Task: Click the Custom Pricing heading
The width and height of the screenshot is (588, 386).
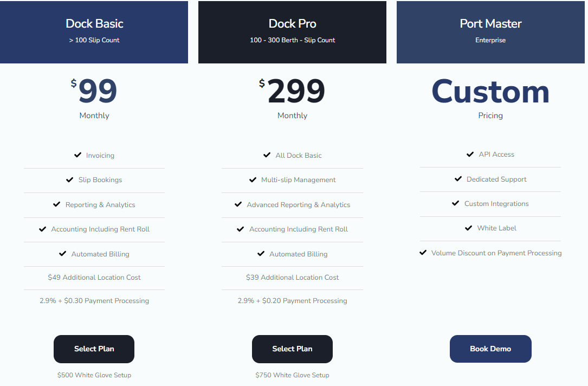Action: [x=490, y=92]
